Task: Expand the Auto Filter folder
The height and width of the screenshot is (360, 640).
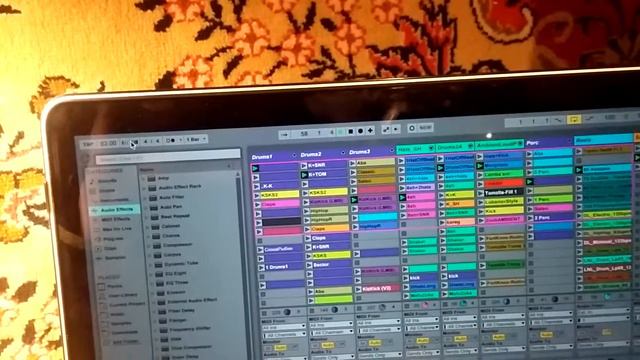Action: [x=145, y=198]
